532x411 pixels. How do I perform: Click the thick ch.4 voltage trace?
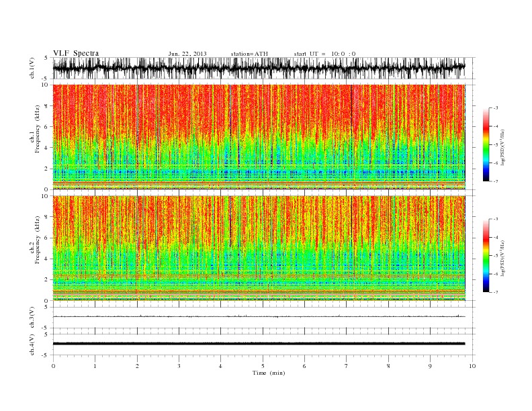pyautogui.click(x=259, y=344)
